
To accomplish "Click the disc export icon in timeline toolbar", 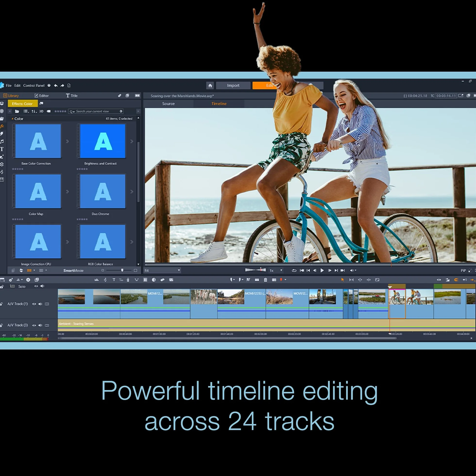I will point(28,280).
